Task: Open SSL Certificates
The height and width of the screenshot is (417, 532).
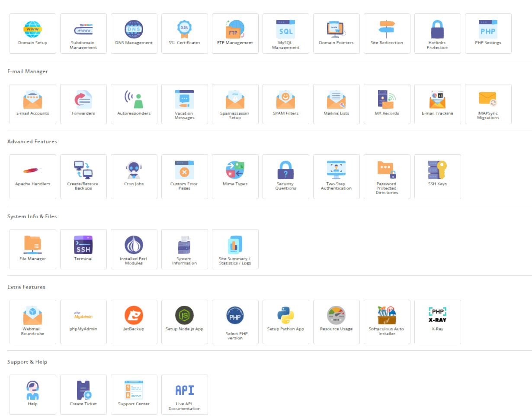Action: [185, 33]
